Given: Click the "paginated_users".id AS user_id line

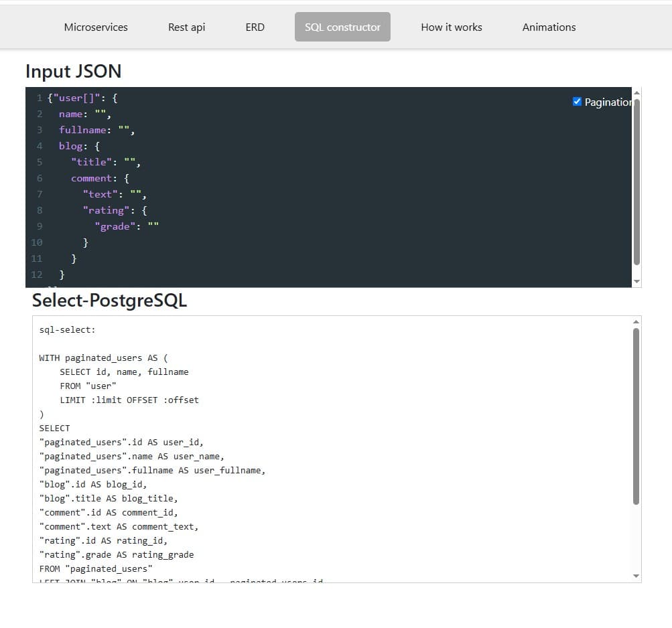Looking at the screenshot, I should [121, 443].
